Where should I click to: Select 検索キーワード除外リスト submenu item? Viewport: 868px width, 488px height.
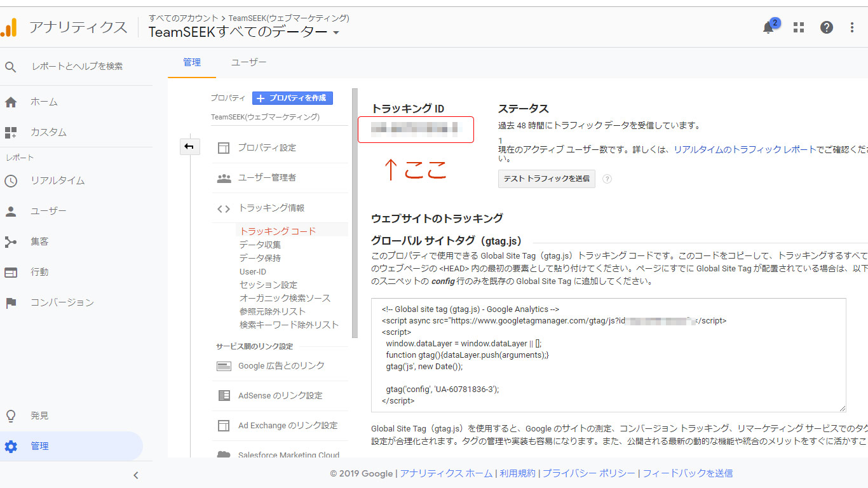(289, 325)
